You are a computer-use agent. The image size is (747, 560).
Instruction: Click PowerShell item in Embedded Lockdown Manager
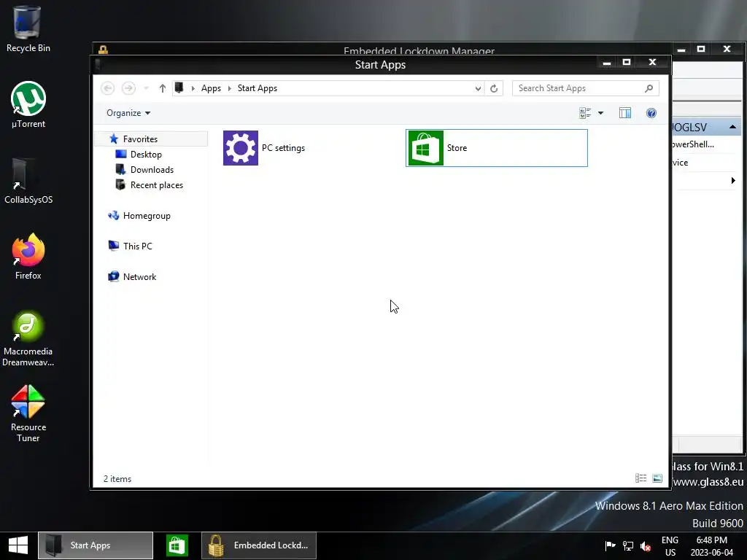(693, 144)
